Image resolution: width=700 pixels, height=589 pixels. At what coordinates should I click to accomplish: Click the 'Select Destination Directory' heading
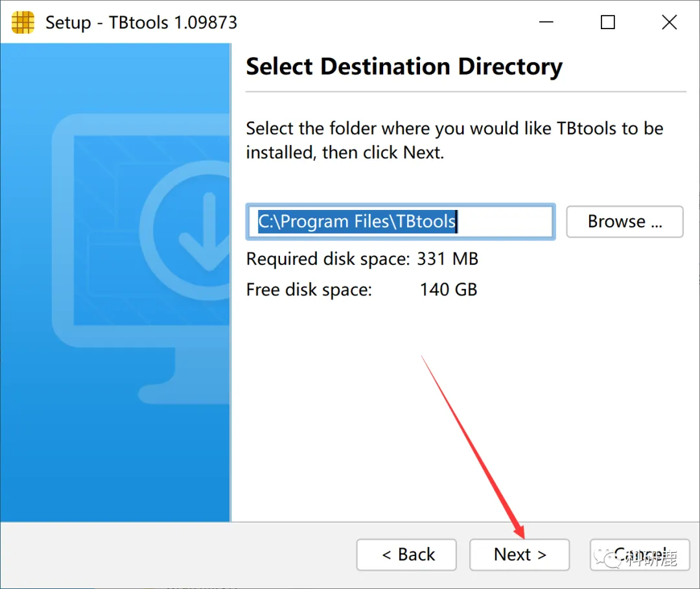click(x=404, y=67)
